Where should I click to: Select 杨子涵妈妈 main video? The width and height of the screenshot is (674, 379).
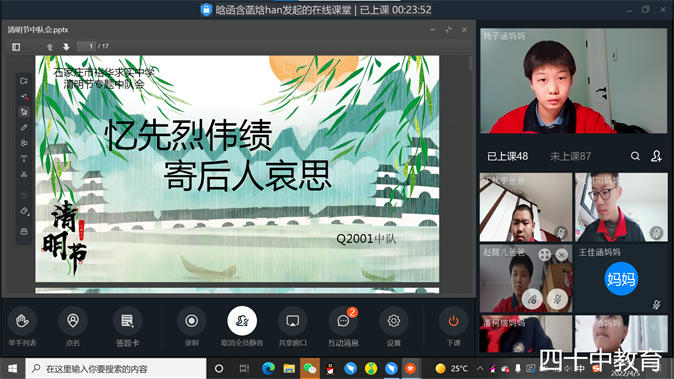pyautogui.click(x=574, y=81)
